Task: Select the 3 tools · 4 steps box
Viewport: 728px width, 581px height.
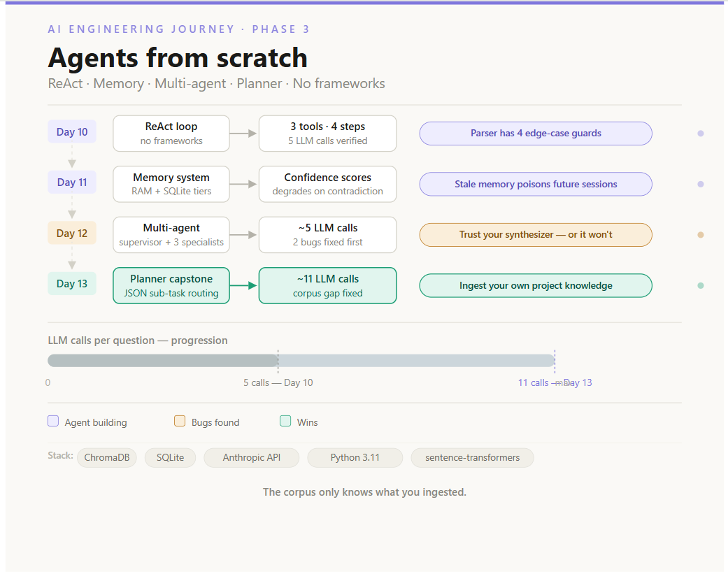Action: point(327,133)
